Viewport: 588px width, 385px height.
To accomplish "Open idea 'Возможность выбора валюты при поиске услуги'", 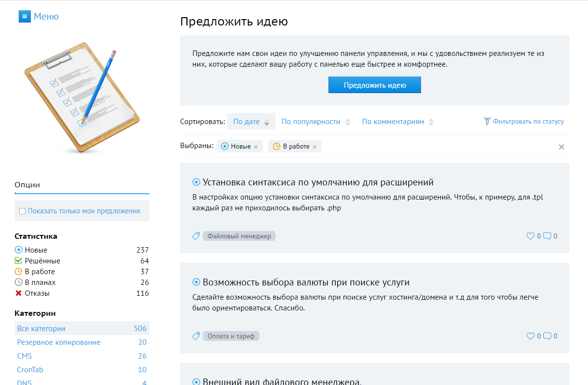I will [x=306, y=282].
